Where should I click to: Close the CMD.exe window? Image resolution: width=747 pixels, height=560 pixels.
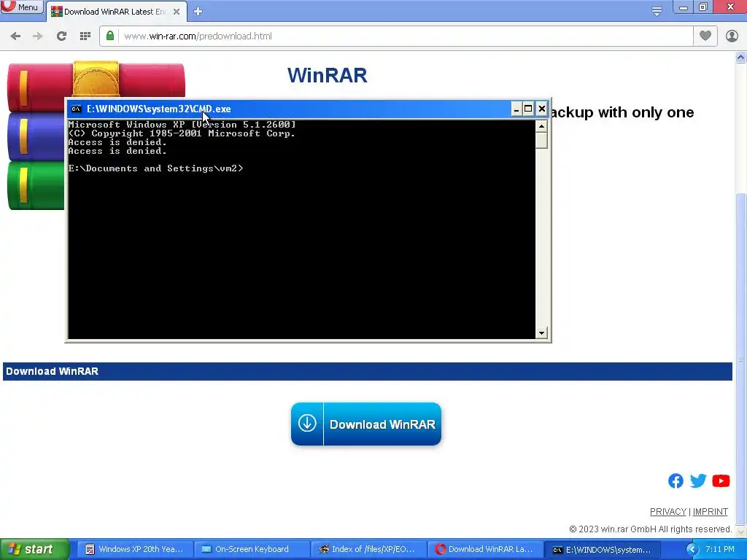pos(542,109)
